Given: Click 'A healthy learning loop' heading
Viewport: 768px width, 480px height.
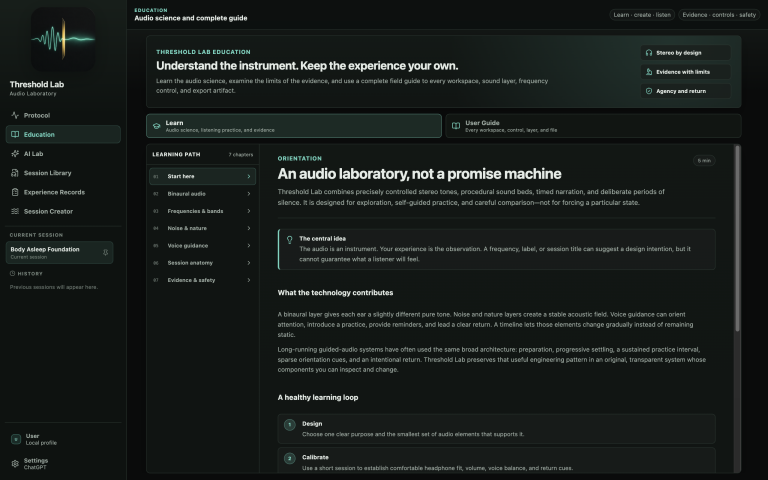Looking at the screenshot, I should [x=318, y=398].
